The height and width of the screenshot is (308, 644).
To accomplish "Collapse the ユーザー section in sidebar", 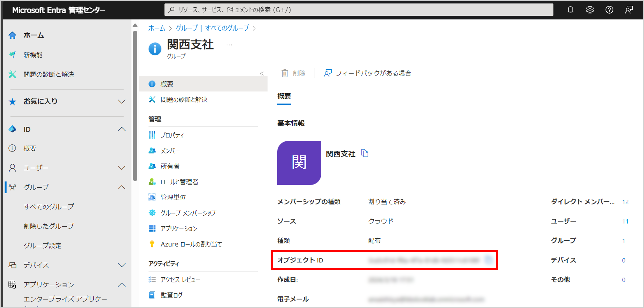I will pyautogui.click(x=122, y=168).
